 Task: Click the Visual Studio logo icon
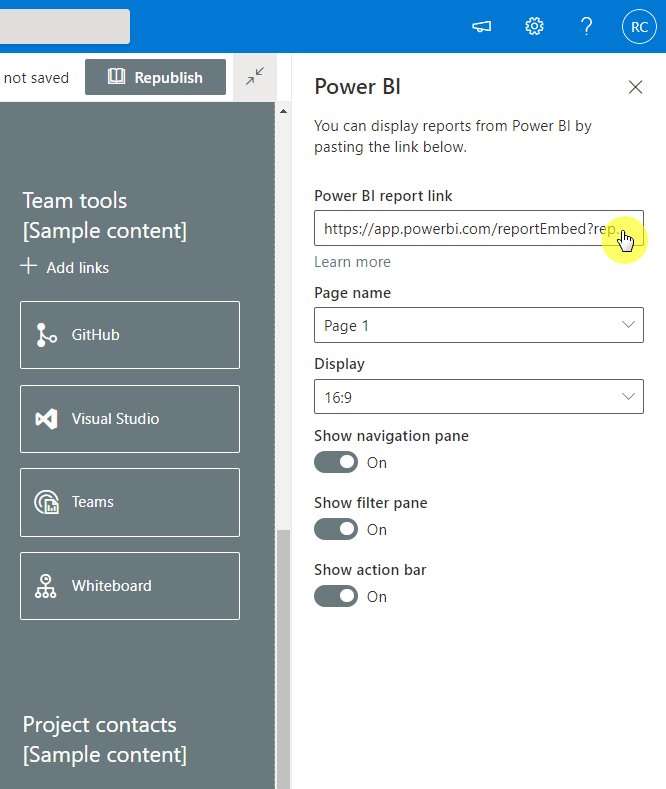(46, 419)
